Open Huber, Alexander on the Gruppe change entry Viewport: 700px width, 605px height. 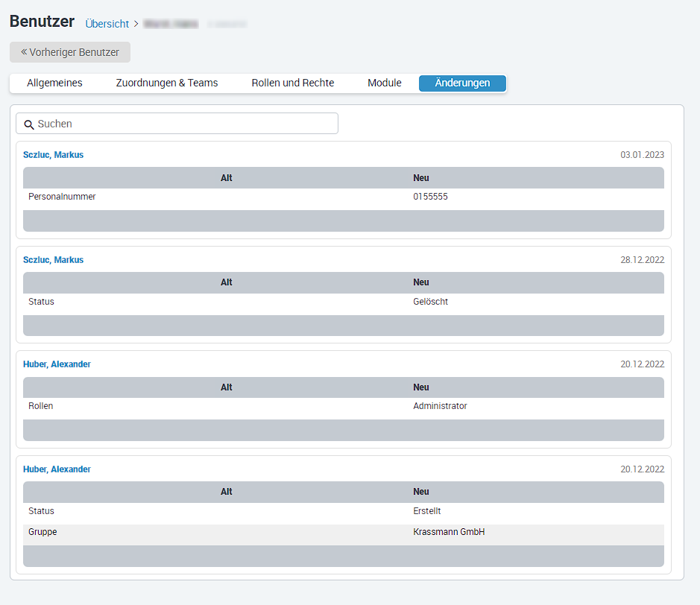[x=57, y=469]
